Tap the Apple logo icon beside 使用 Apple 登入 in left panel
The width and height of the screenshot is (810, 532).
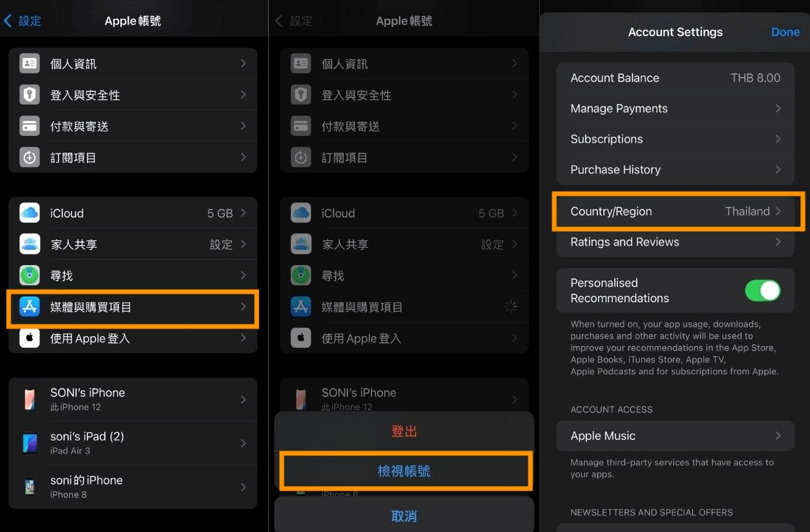[29, 338]
